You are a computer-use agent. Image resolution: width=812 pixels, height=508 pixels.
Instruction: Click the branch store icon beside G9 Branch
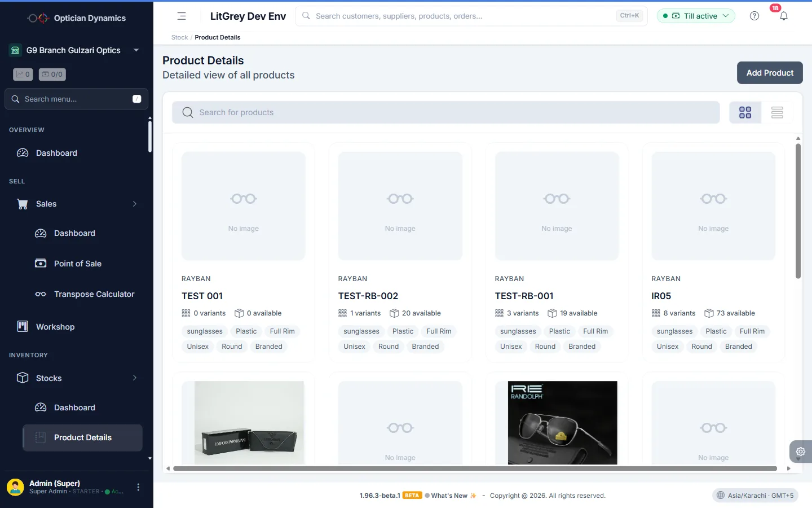(15, 50)
